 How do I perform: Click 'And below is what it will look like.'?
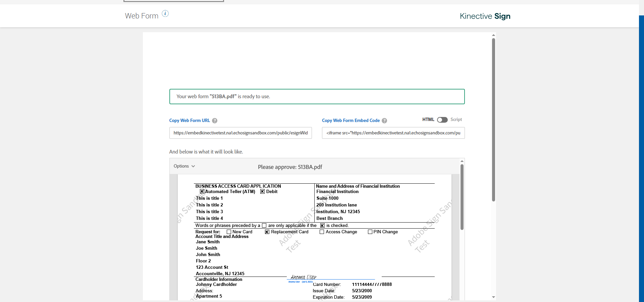pos(206,152)
